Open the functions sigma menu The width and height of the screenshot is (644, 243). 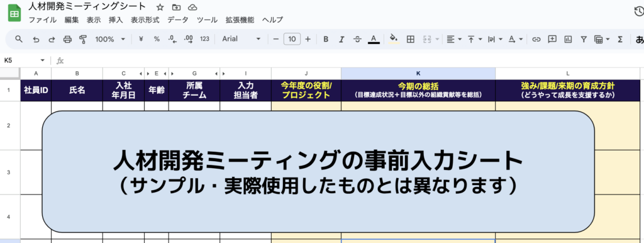(x=620, y=39)
